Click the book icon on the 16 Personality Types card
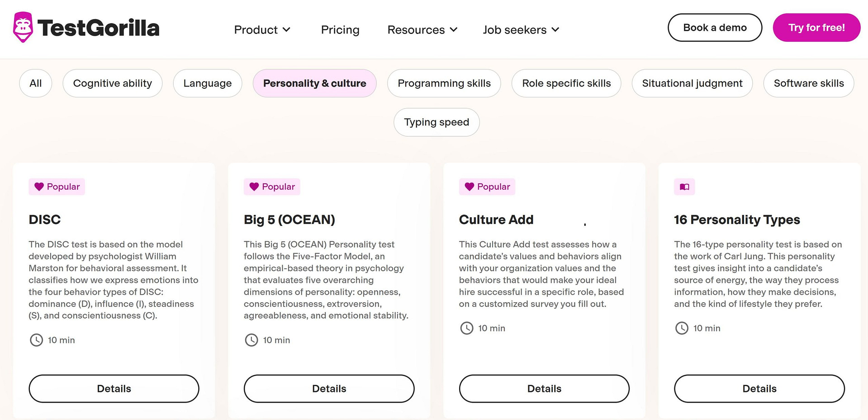This screenshot has height=420, width=868. [x=684, y=186]
